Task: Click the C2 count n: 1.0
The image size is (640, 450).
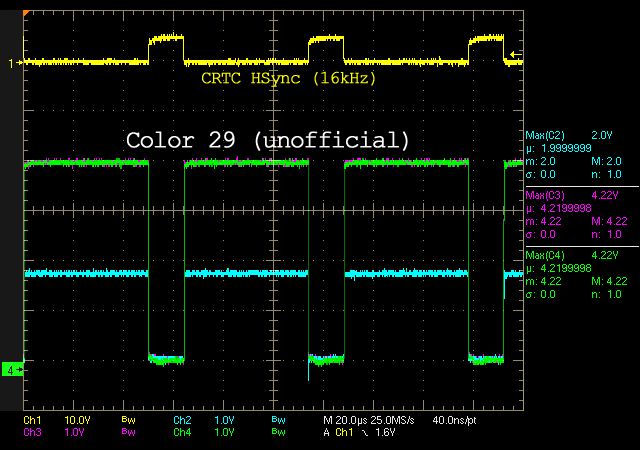Action: [607, 174]
